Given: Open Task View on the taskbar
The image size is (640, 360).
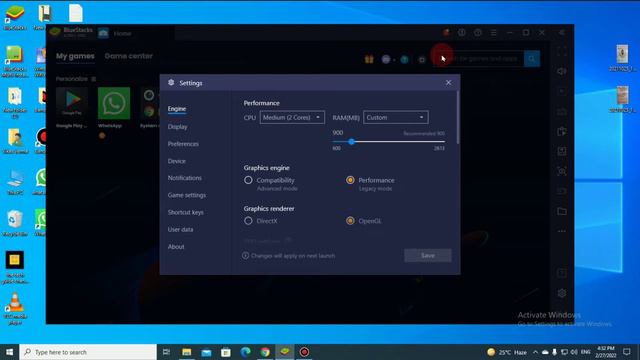Looking at the screenshot, I should tap(167, 352).
